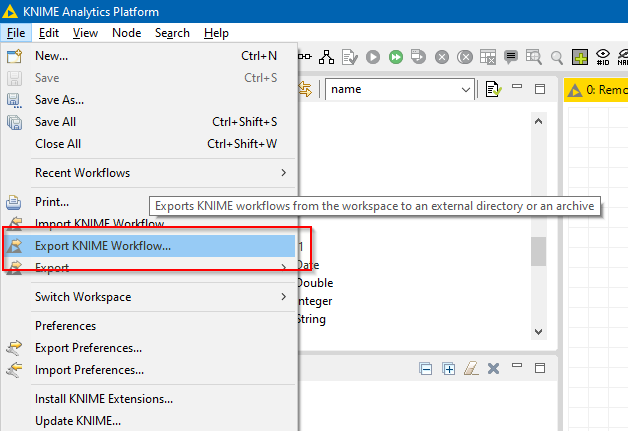Click the green plus add node icon
Screen dimensions: 628x431
click(580, 57)
